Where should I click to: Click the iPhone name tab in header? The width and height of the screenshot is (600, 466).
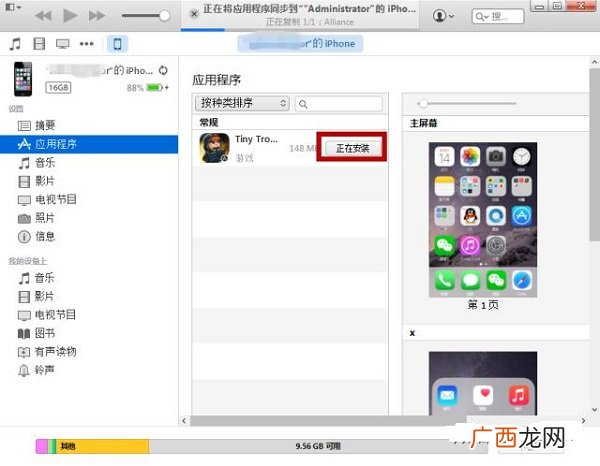pos(300,44)
